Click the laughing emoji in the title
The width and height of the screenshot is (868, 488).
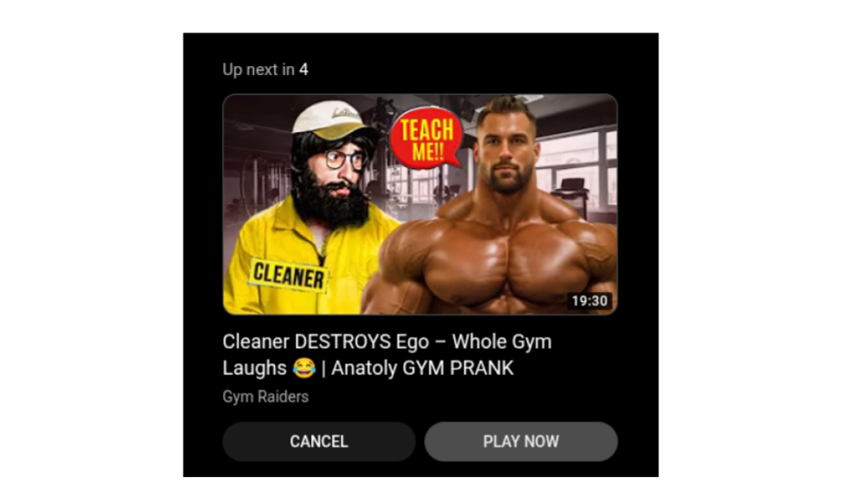[304, 368]
